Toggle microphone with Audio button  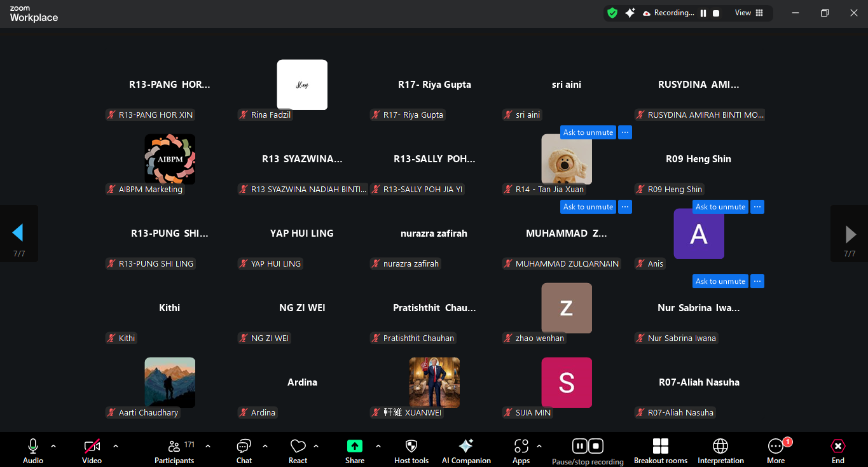[x=33, y=450]
